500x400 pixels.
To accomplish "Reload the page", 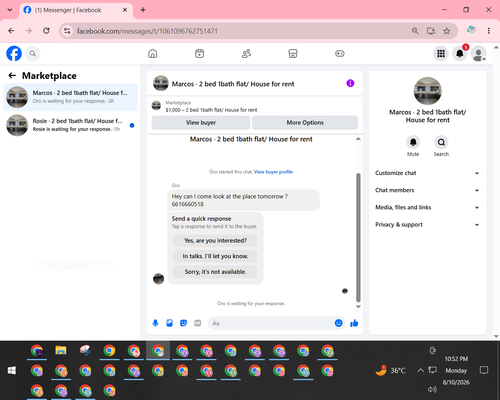I will (x=46, y=31).
